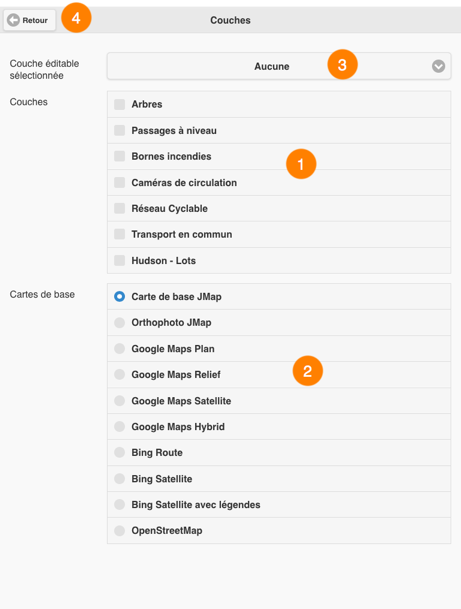
Task: Click the back arrow icon beside Retour
Action: point(13,20)
